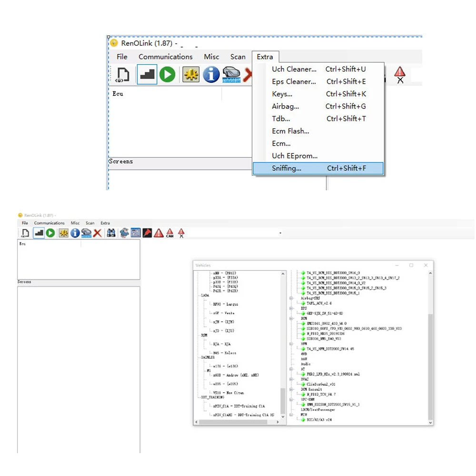Click the yellow gear icon in the window with Extra menu open

[x=191, y=74]
